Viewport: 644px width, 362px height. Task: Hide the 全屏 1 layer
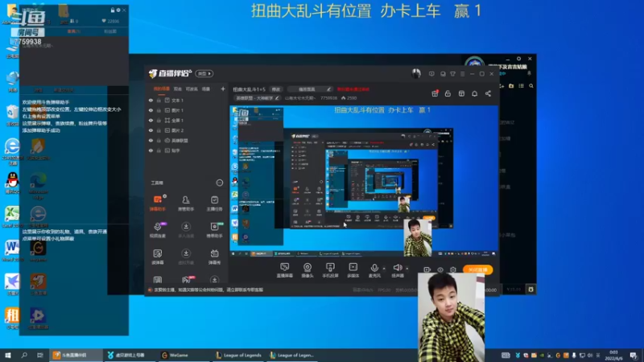151,120
